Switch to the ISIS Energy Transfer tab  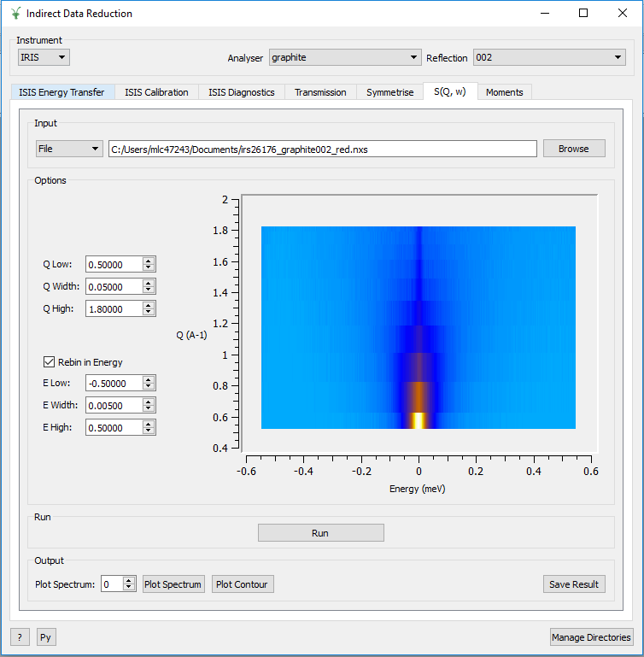click(x=61, y=92)
